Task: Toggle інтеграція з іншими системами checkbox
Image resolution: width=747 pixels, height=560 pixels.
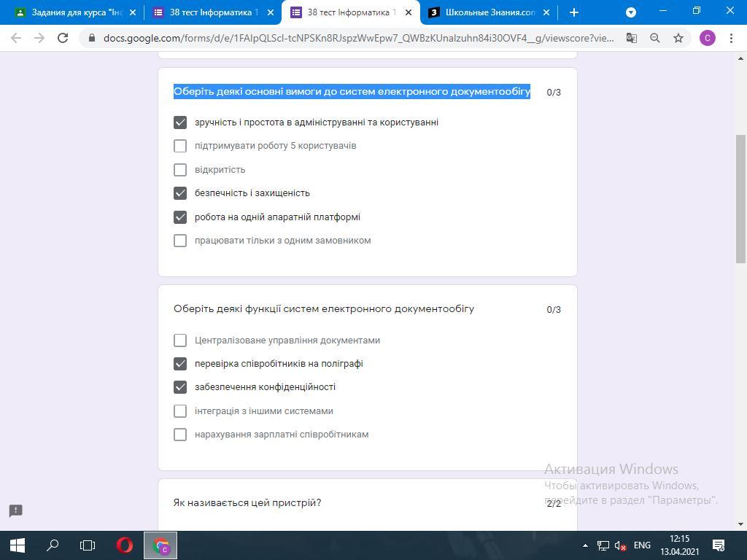Action: coord(180,411)
